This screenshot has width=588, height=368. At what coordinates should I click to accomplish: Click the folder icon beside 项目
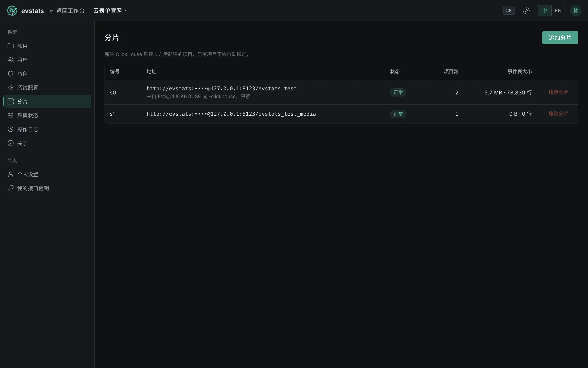point(10,46)
